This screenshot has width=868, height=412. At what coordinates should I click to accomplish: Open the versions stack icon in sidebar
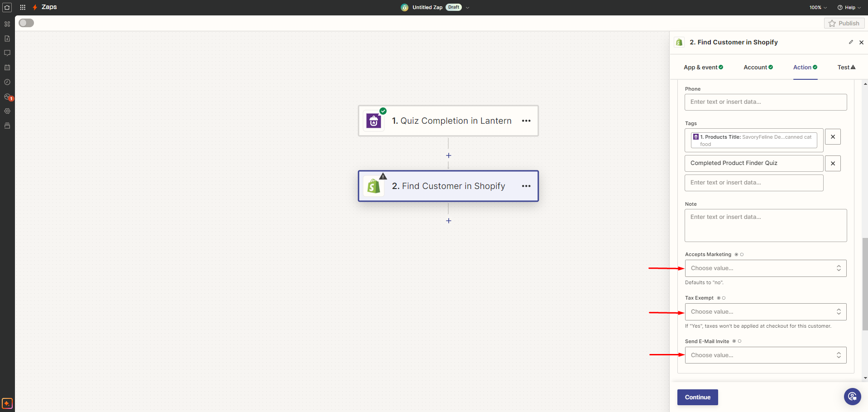click(x=7, y=126)
